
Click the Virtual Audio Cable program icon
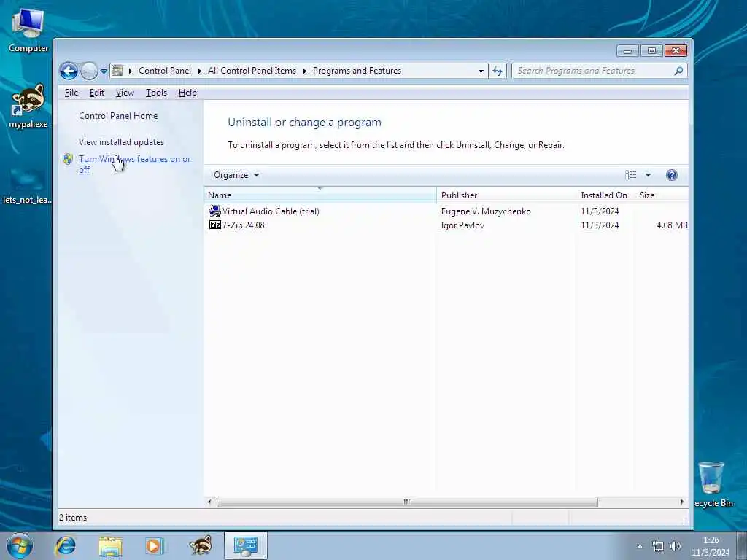(x=215, y=211)
